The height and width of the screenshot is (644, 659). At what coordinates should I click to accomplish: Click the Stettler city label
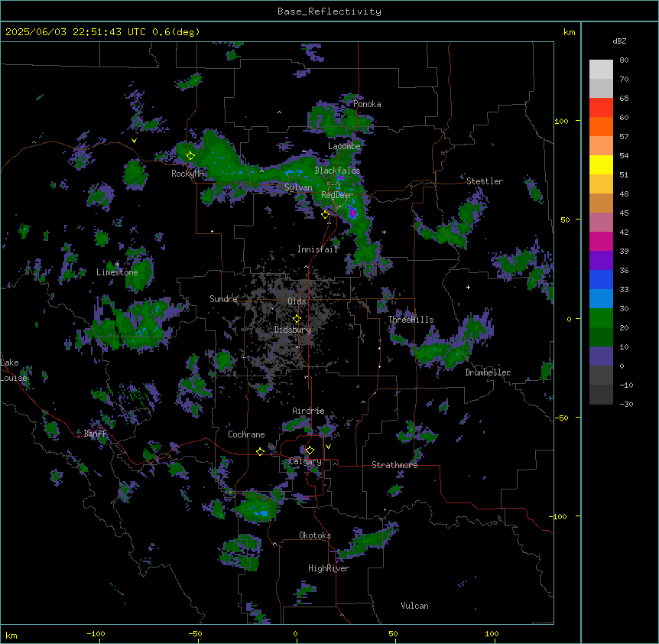coord(485,181)
